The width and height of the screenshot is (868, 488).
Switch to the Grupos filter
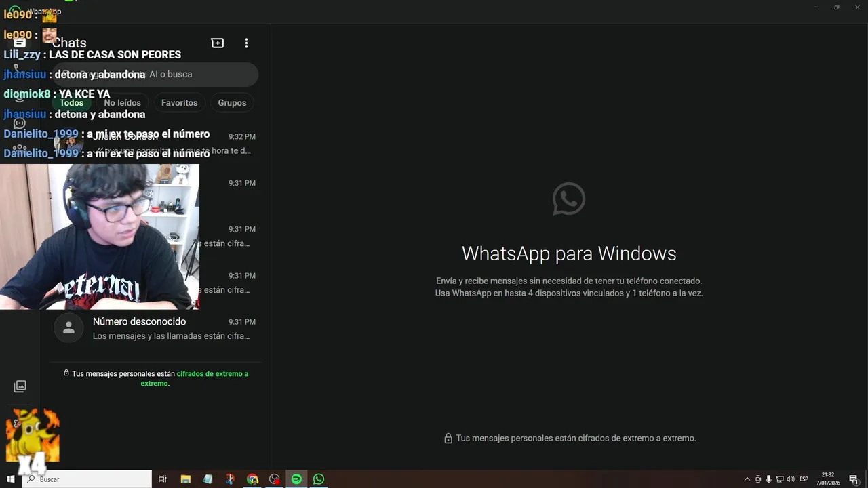[x=232, y=103]
